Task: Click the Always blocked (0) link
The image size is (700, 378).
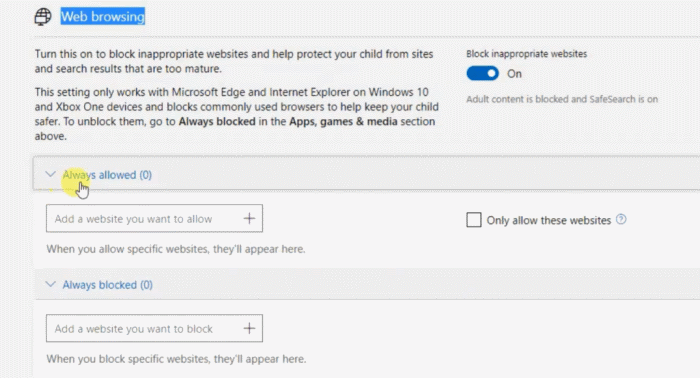Action: [108, 285]
